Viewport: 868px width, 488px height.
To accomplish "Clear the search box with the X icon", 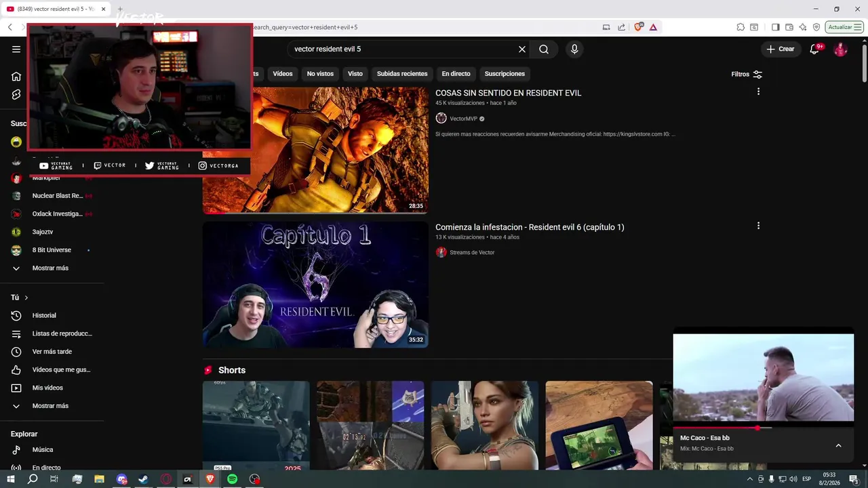I will [x=522, y=49].
